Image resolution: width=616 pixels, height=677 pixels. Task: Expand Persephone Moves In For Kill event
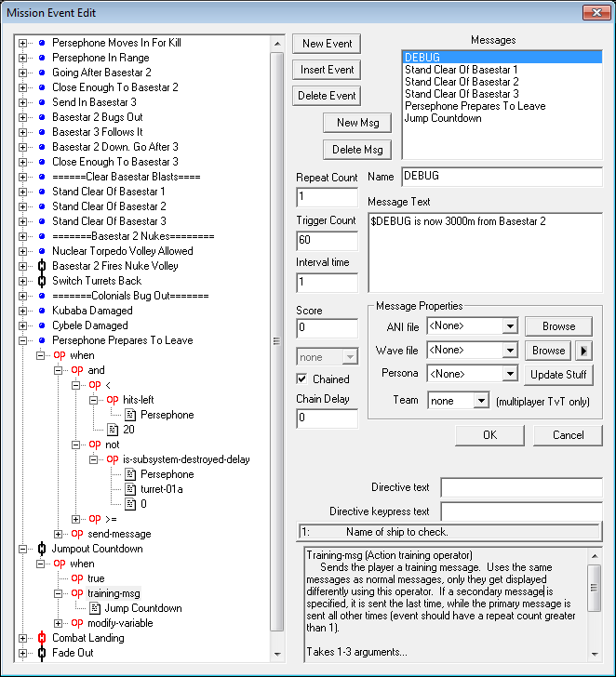coord(22,43)
